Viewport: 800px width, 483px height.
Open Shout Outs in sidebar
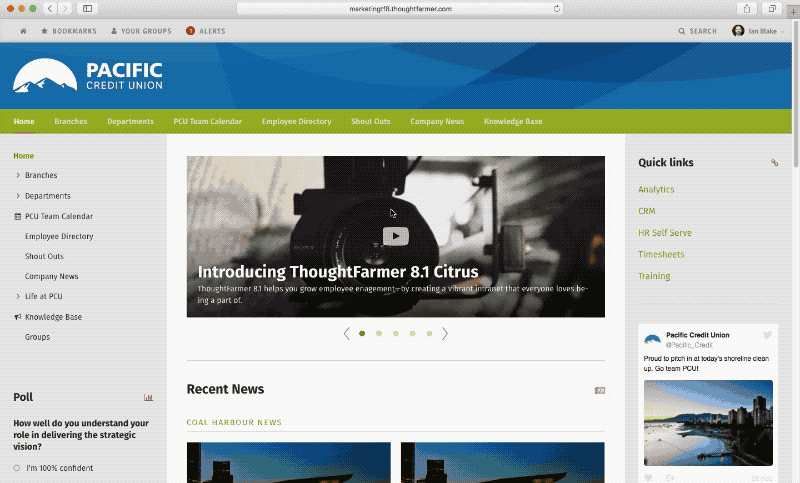point(44,256)
